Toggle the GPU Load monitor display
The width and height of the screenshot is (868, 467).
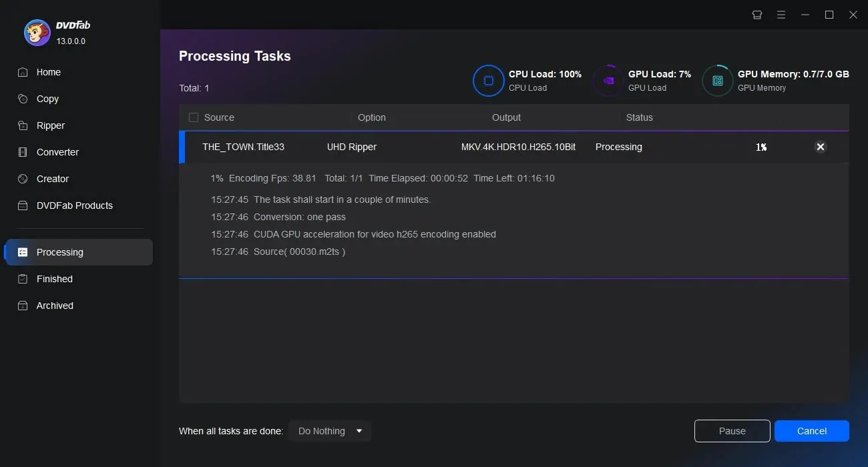click(x=608, y=80)
